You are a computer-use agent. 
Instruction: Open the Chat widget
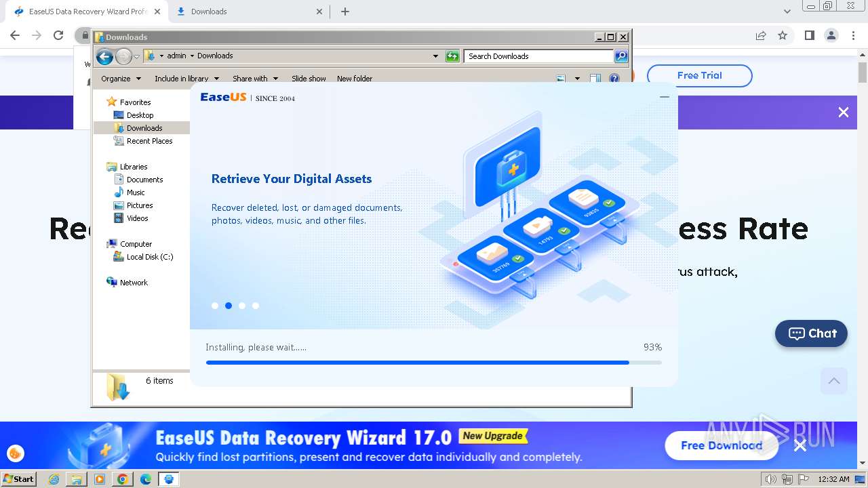(812, 333)
